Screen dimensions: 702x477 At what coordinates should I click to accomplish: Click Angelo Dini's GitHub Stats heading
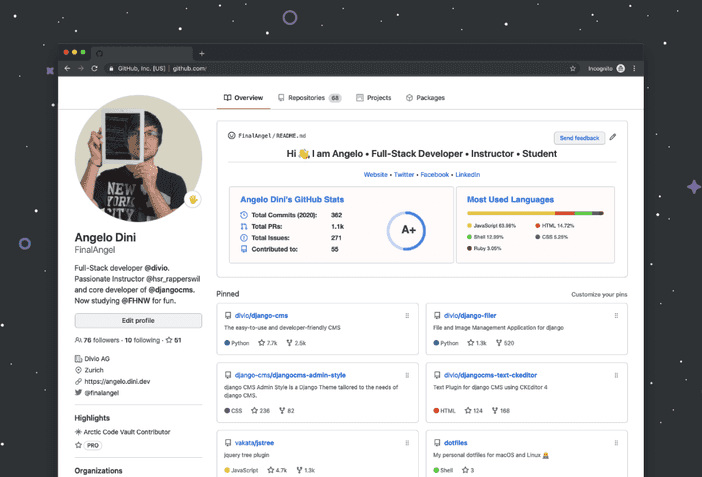click(292, 200)
